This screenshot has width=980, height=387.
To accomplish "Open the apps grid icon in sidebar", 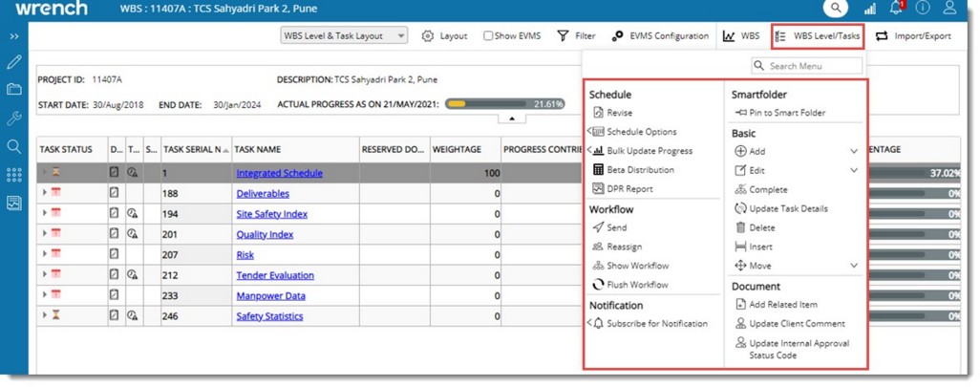I will pos(13,175).
